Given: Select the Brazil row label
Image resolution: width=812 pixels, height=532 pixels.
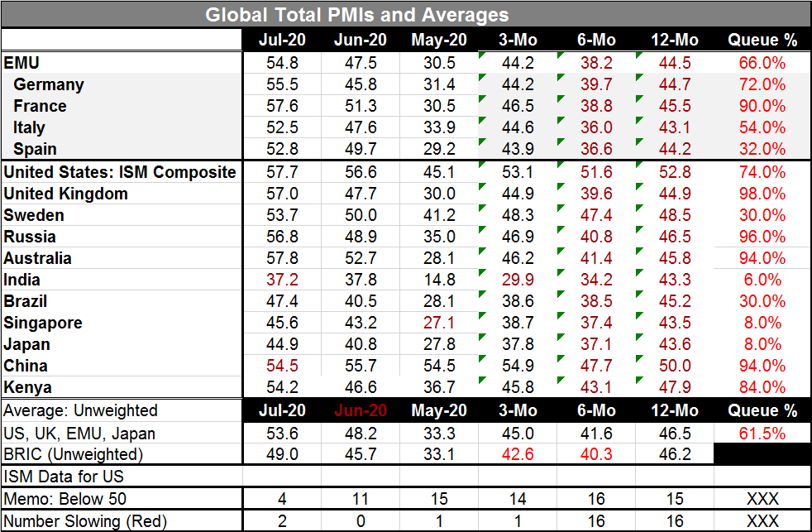Looking at the screenshot, I should click(x=26, y=301).
